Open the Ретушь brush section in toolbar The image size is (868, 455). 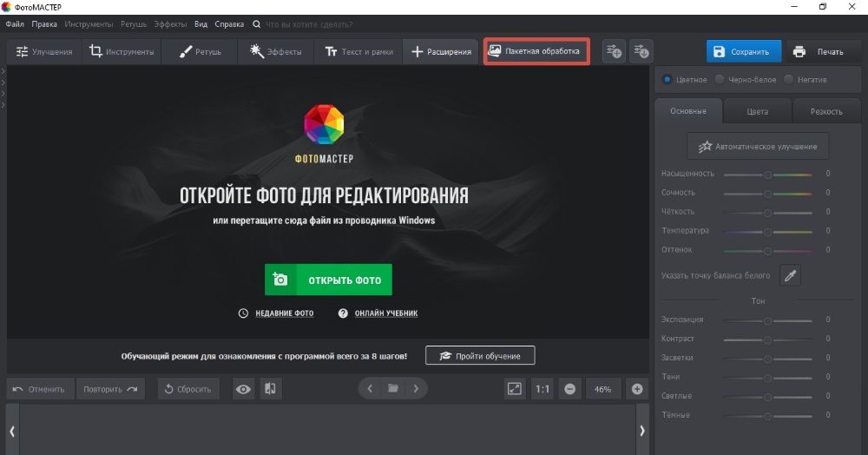pyautogui.click(x=200, y=51)
